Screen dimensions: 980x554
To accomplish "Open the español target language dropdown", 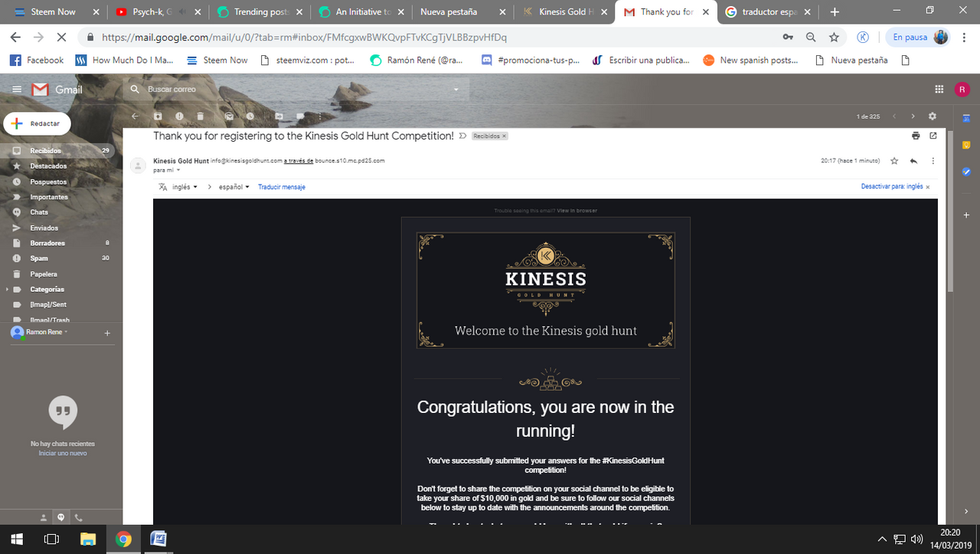I will point(234,187).
